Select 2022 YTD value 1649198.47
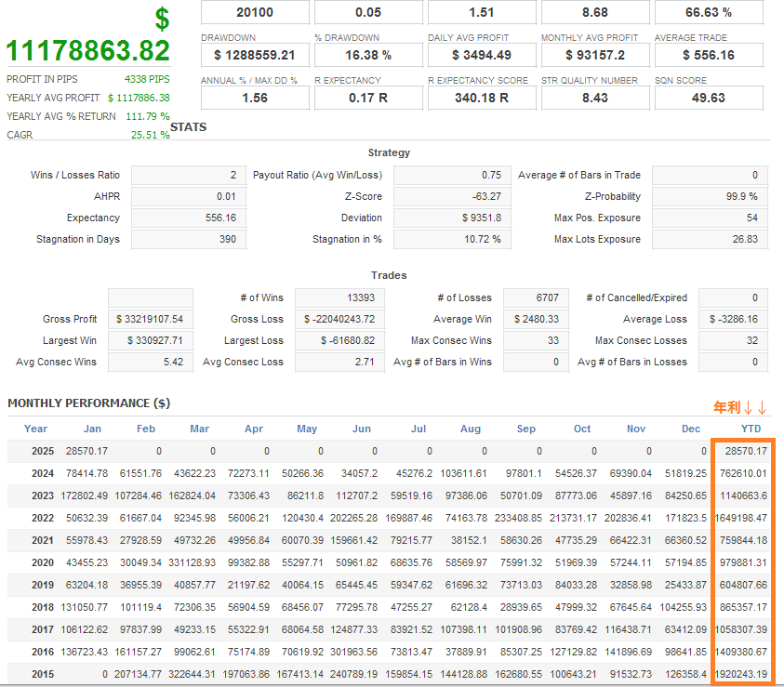 coord(740,518)
